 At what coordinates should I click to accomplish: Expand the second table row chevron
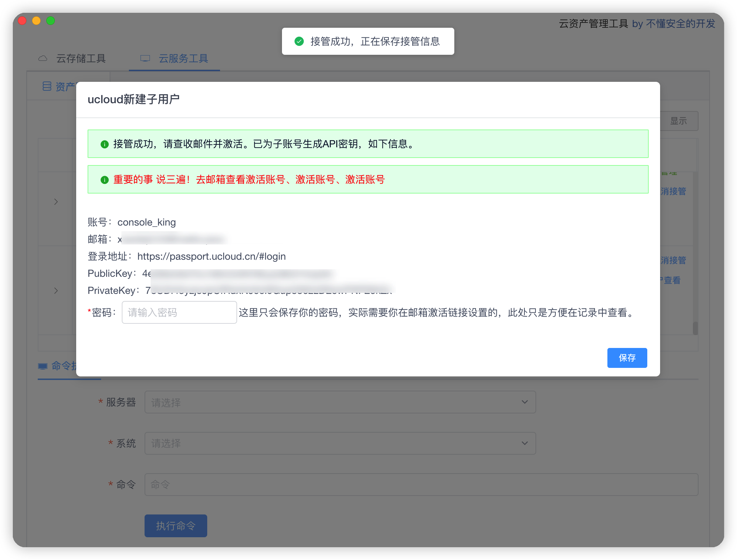tap(56, 291)
